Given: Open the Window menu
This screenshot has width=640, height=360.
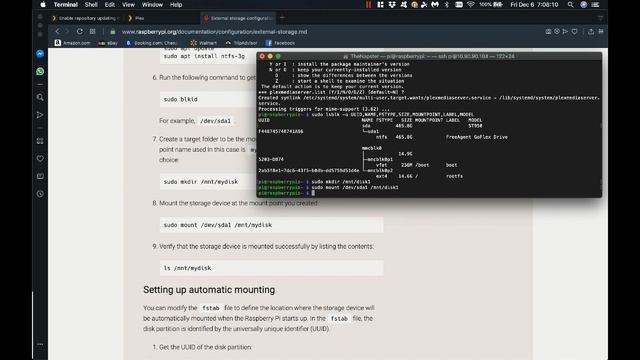Looking at the screenshot, I should 152,4.
